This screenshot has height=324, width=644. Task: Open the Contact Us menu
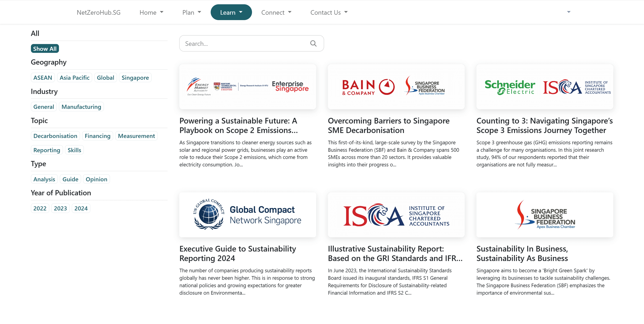[328, 12]
